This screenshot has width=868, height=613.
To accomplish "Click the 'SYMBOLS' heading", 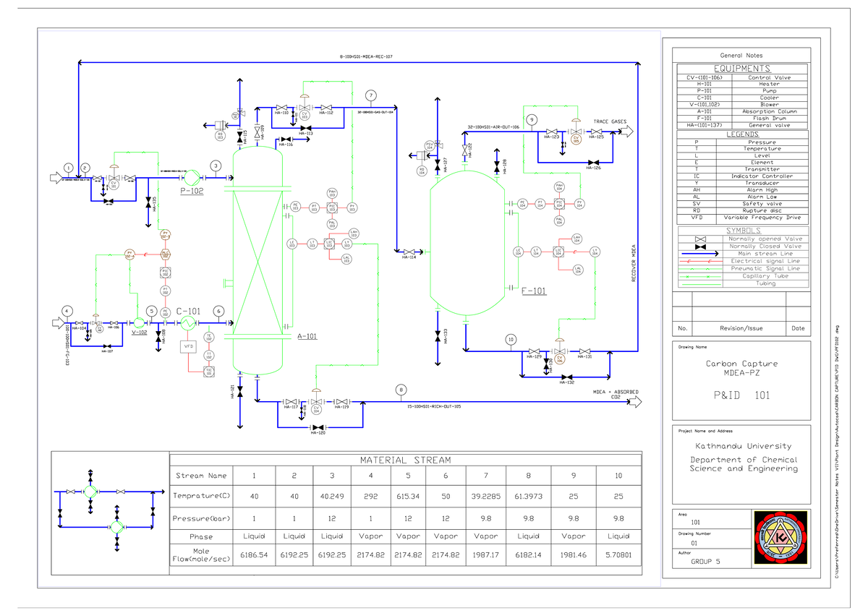I will [744, 231].
